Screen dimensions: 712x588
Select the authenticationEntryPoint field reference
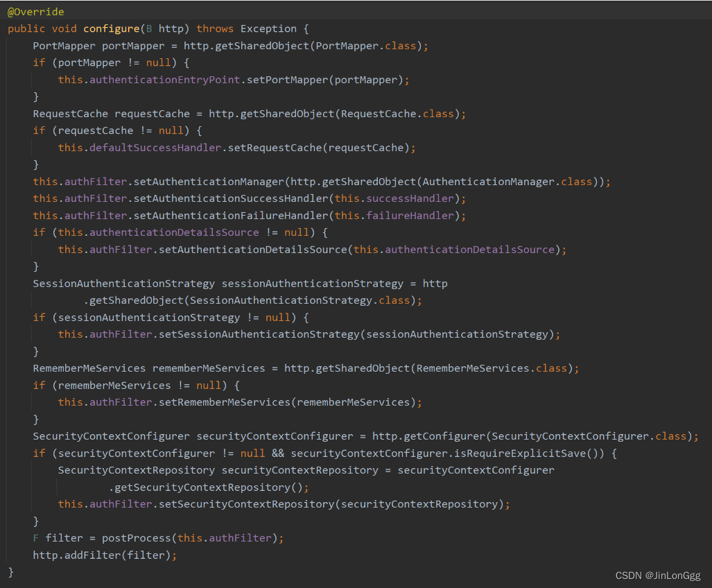(x=164, y=79)
